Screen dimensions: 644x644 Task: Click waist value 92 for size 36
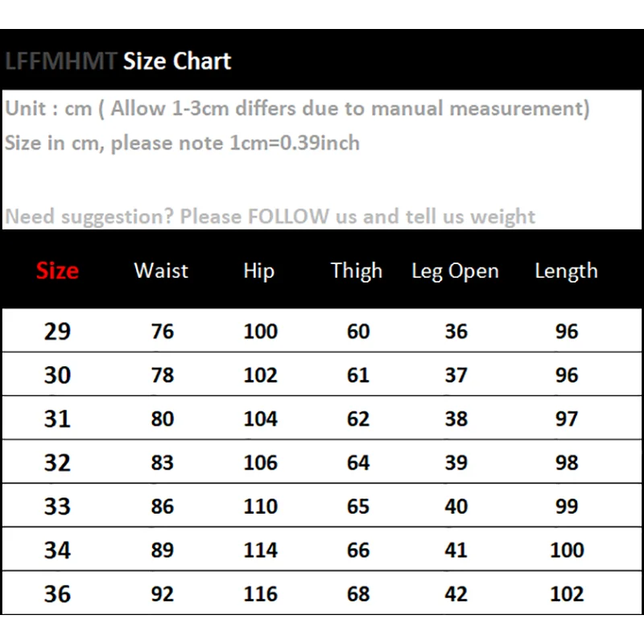tap(162, 594)
